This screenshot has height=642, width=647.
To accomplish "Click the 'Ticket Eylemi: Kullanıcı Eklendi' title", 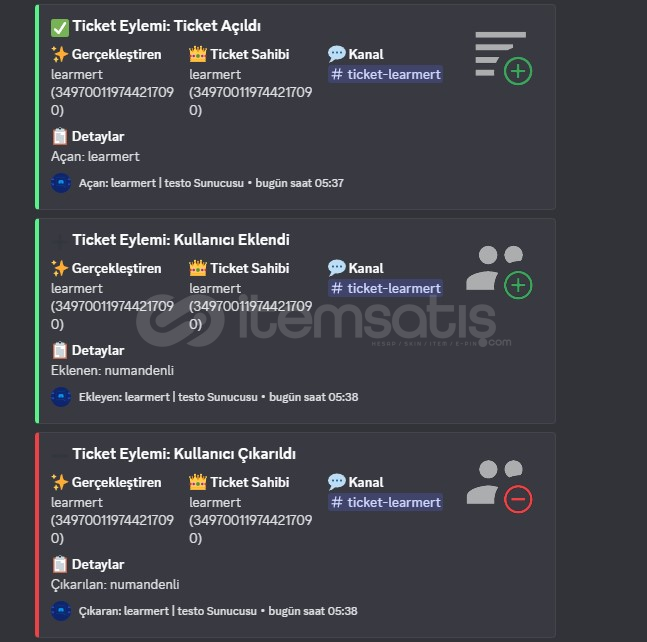I will click(x=181, y=240).
